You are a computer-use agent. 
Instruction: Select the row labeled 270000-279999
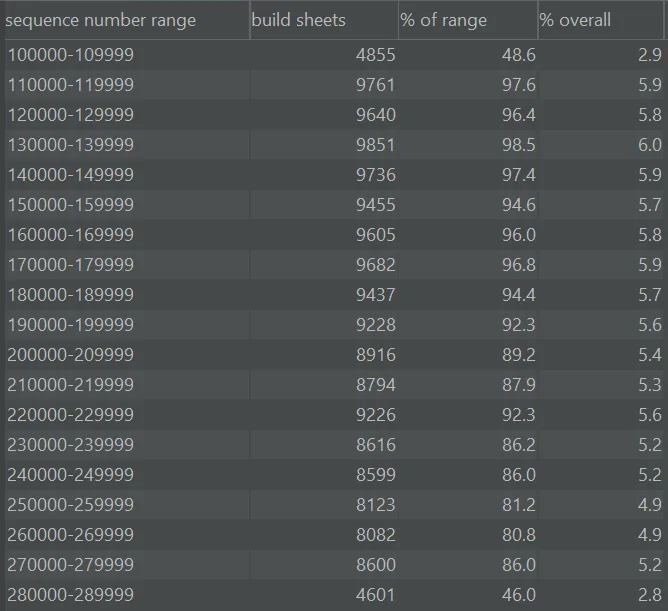[x=334, y=565]
